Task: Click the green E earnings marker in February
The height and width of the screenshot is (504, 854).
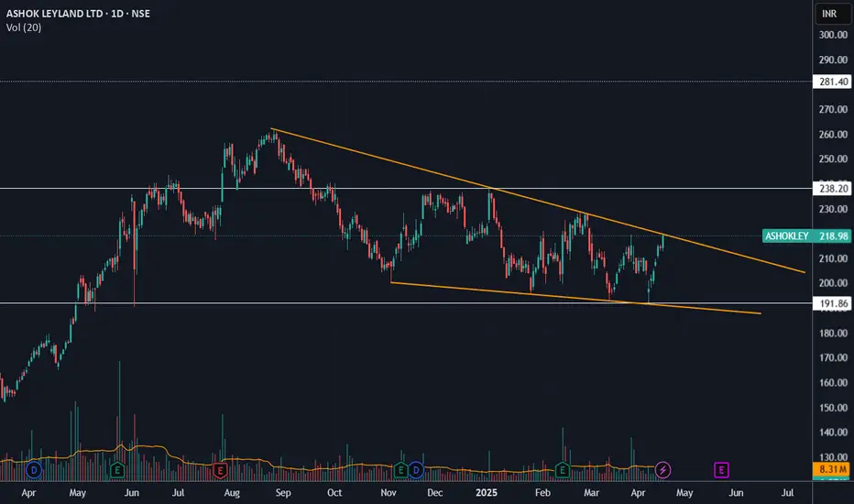Action: coord(562,470)
